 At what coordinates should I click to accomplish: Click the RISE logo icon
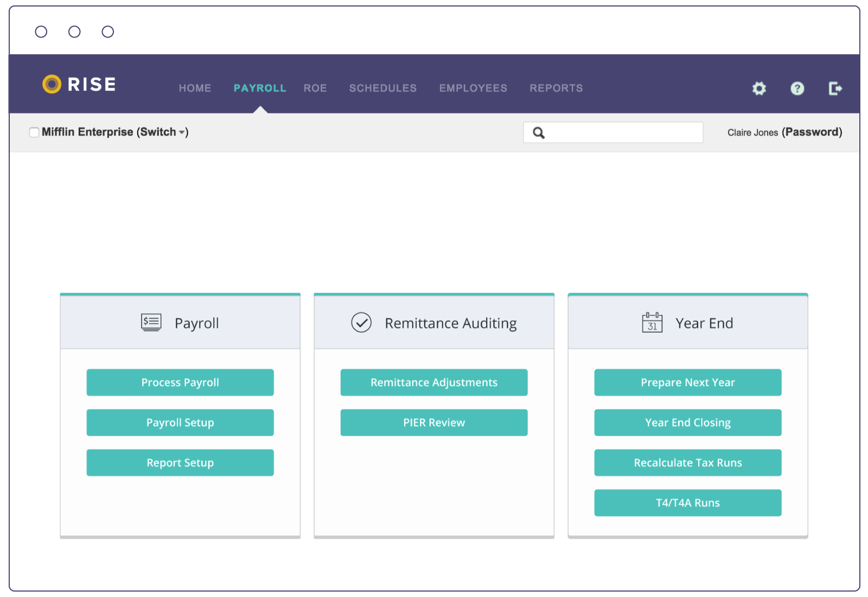52,84
